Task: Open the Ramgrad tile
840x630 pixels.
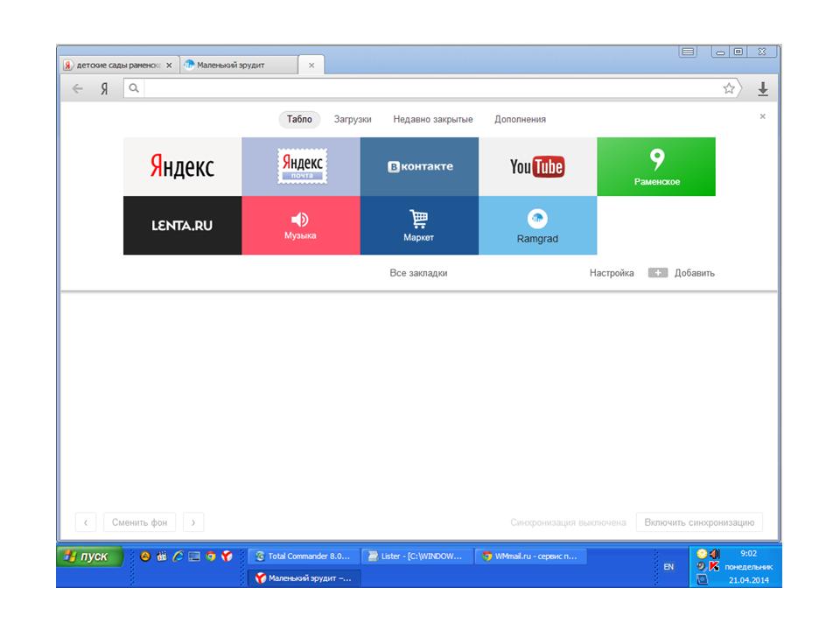Action: [x=538, y=225]
